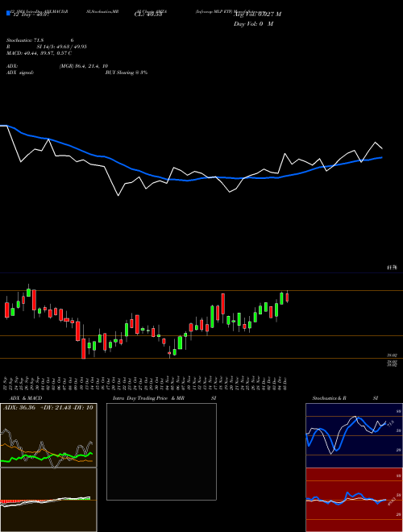Image resolution: width=403 pixels, height=532 pixels.
Task: Click the Day Vol: 0 M label
Action: pos(253,24)
